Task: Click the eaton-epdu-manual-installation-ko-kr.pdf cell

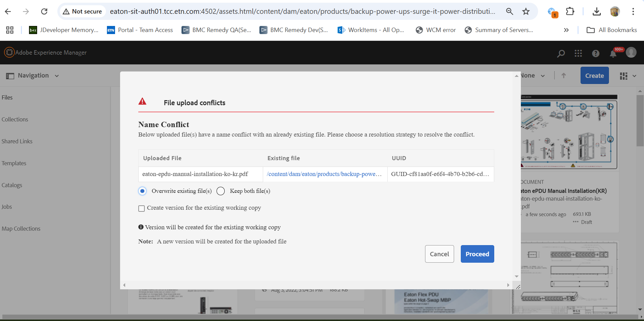Action: click(x=195, y=174)
